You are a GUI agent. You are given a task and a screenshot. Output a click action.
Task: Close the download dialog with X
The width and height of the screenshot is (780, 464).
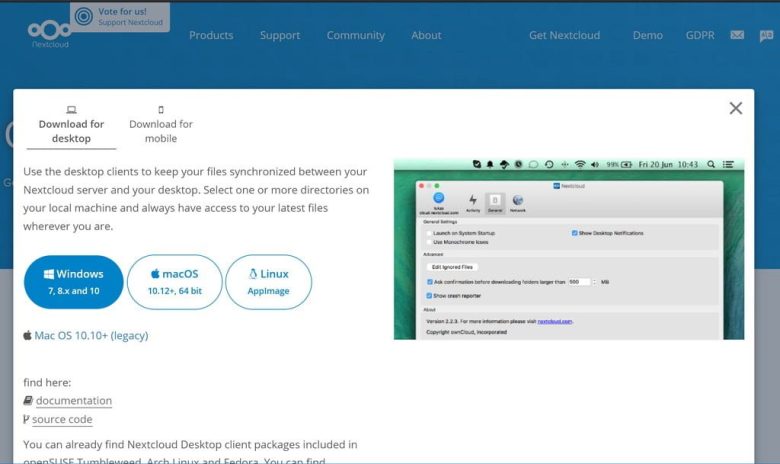(736, 108)
